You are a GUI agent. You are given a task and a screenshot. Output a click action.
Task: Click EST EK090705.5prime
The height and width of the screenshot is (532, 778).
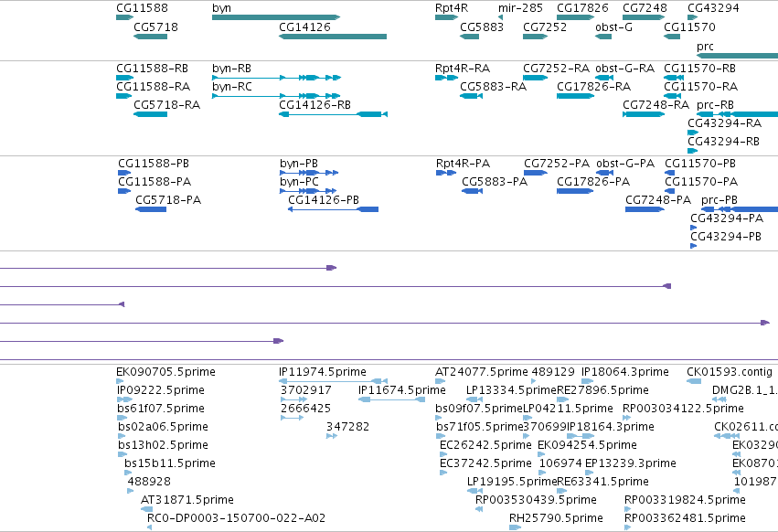point(120,381)
